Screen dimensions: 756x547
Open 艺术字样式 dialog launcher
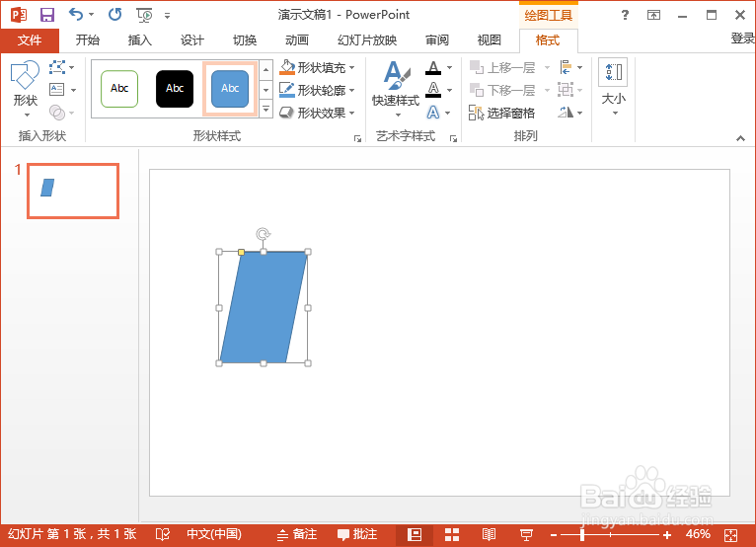(453, 139)
